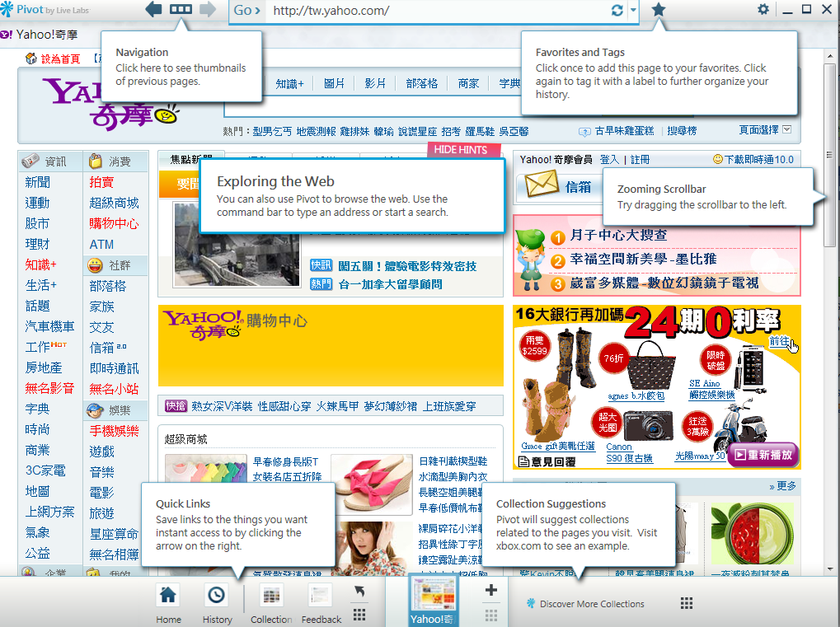Click Discover More Collections
840x627 pixels.
[585, 603]
